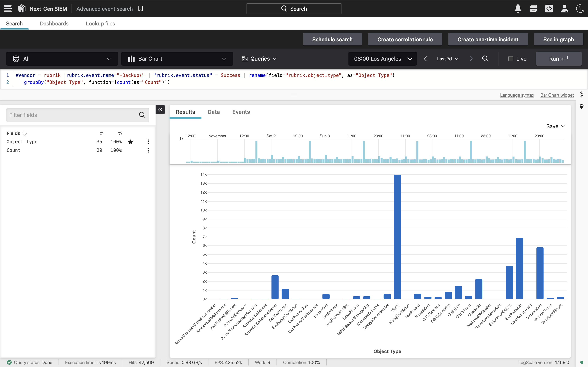Switch to dark mode moon icon
The image size is (588, 367).
tap(580, 9)
